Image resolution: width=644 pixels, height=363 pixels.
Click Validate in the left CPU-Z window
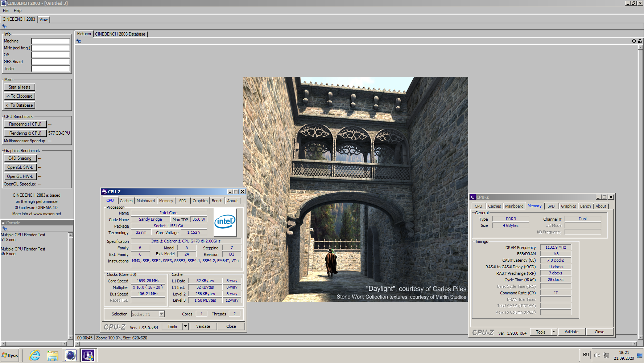pos(203,326)
